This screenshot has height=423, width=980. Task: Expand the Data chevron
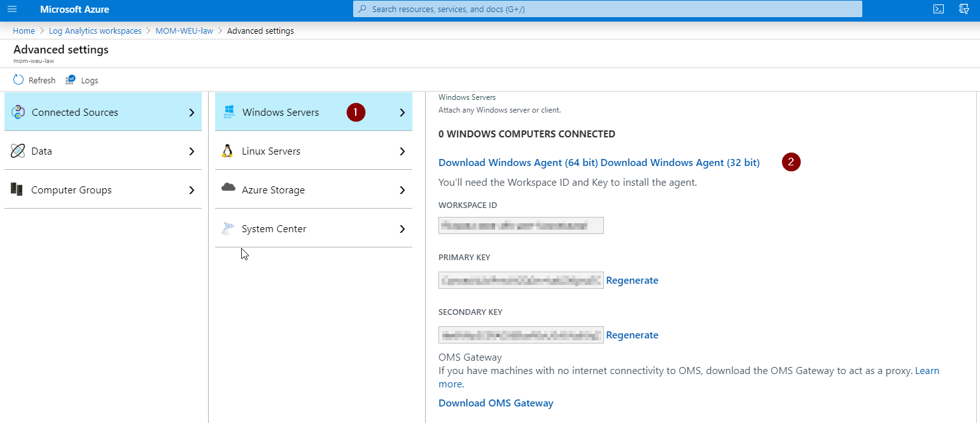pyautogui.click(x=192, y=151)
